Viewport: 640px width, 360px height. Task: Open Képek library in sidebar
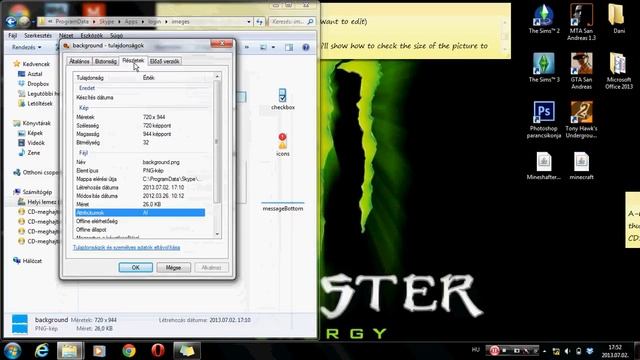[35, 133]
